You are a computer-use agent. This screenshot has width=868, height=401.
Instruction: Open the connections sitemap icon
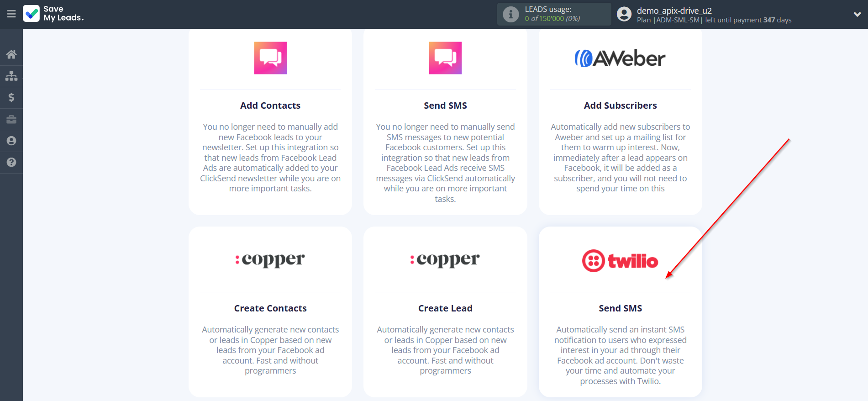coord(11,76)
